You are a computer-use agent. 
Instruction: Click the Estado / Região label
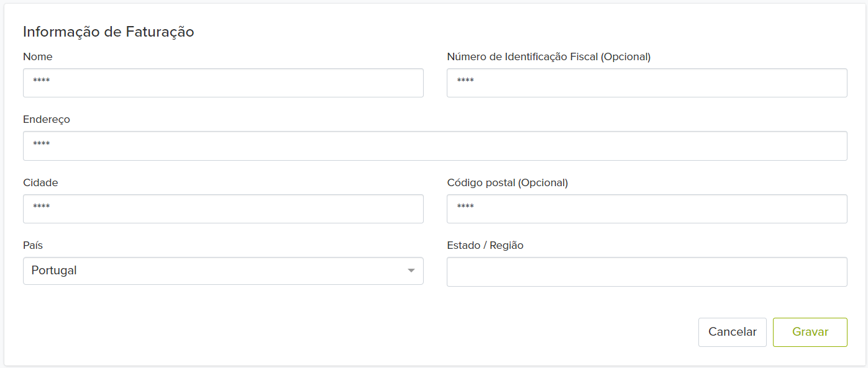click(x=485, y=245)
